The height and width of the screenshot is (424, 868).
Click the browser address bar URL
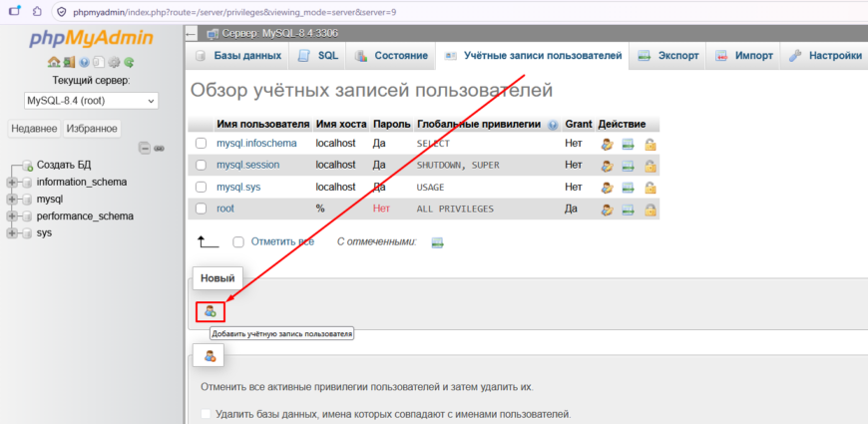click(234, 11)
